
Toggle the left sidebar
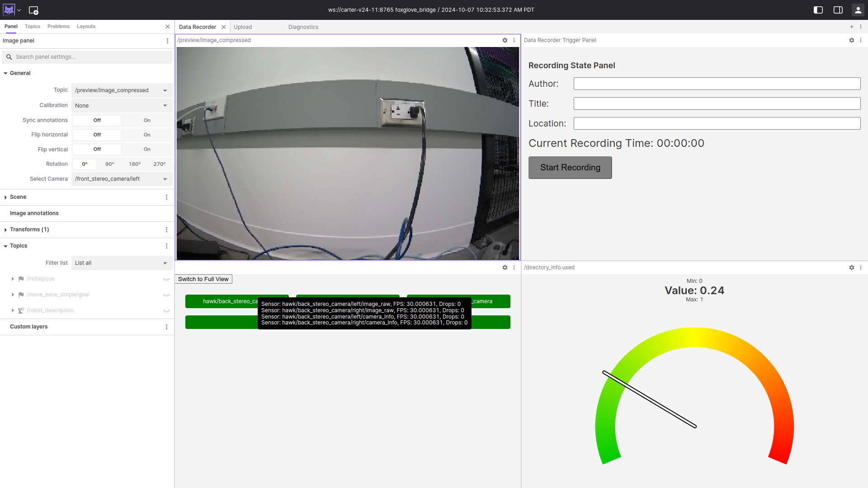pos(818,9)
